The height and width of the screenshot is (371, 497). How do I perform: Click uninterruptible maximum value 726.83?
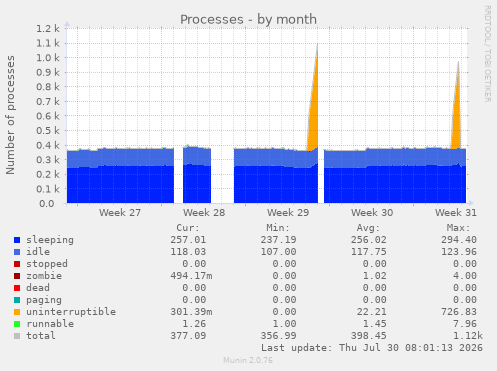pos(459,312)
